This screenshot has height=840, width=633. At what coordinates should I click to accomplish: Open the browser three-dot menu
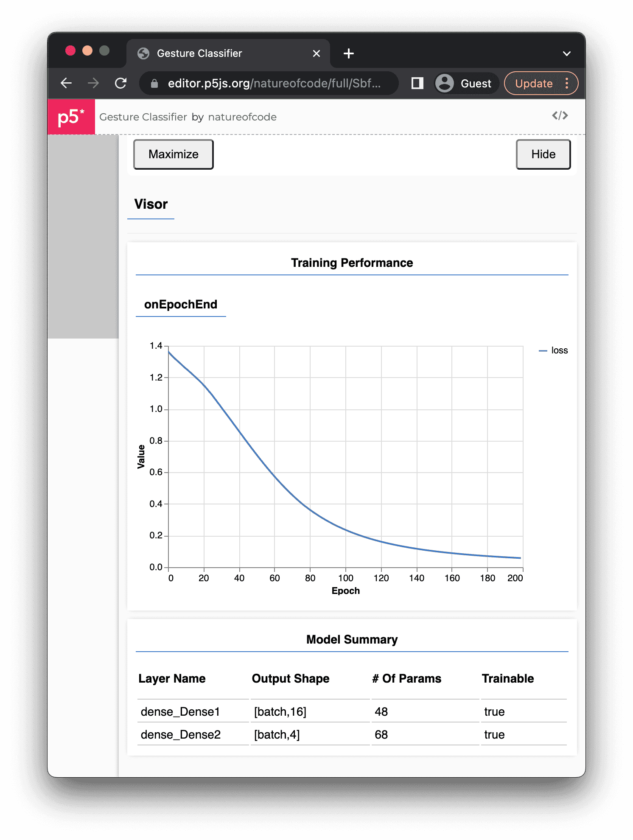point(567,83)
